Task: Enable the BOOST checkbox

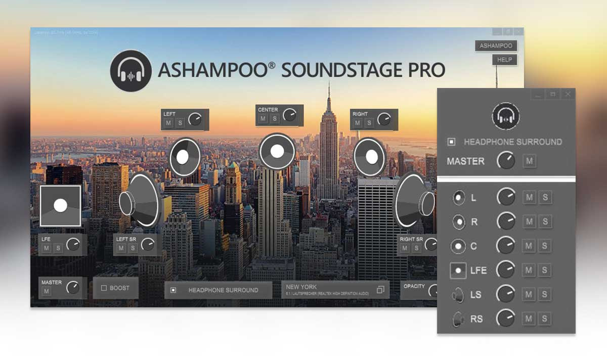Action: (x=104, y=288)
